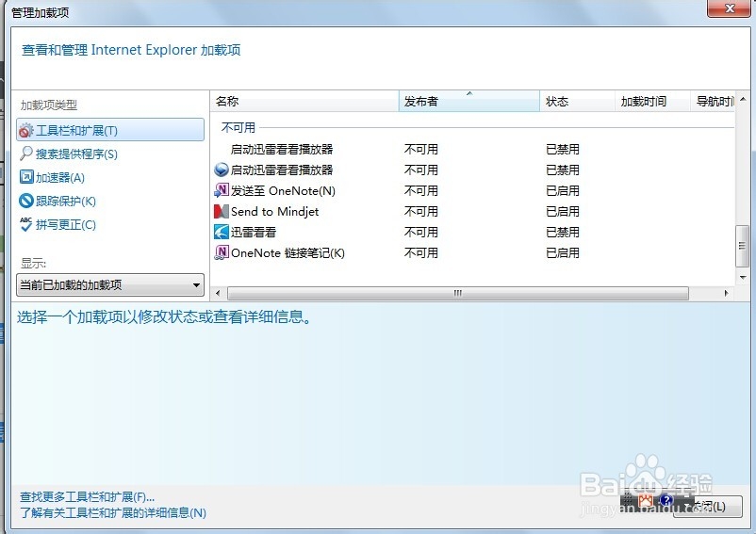The image size is (756, 534).
Task: Select the OneNote 链接笔记(K) add-on
Action: pyautogui.click(x=472, y=252)
